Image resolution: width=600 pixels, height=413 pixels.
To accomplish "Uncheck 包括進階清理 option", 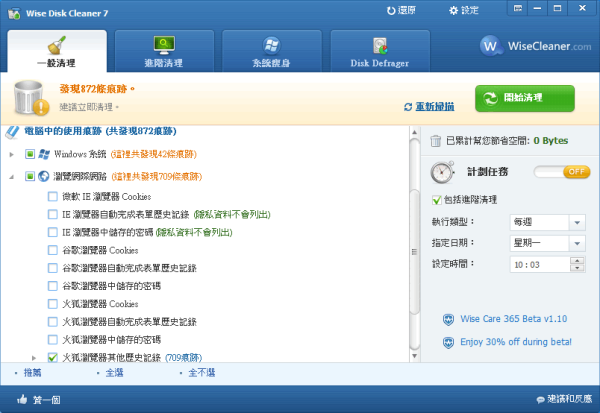I will pyautogui.click(x=436, y=199).
